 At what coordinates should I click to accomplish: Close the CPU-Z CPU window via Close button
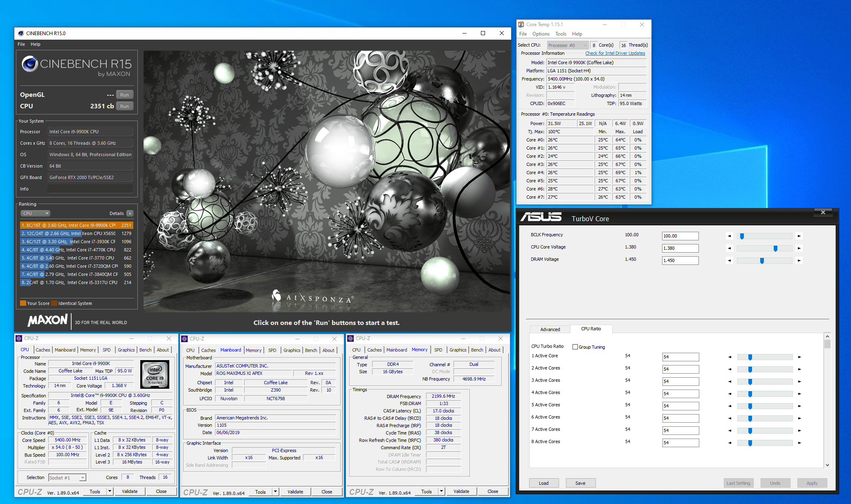coord(161,492)
